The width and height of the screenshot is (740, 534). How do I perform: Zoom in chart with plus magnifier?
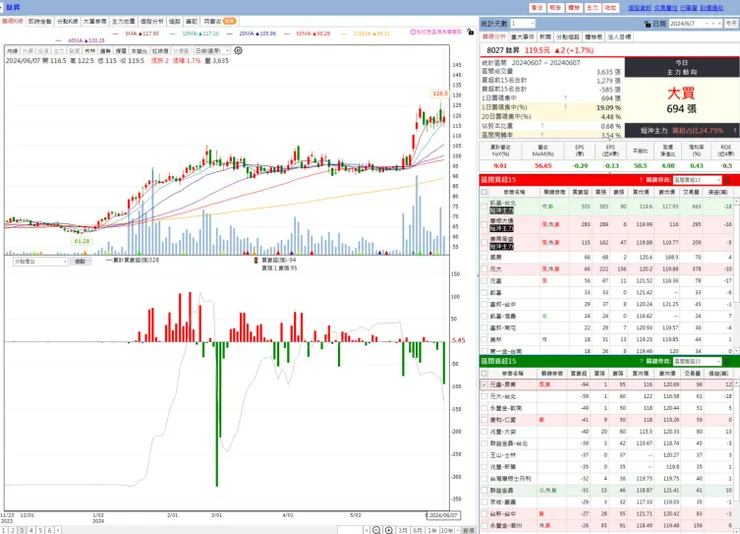389,530
